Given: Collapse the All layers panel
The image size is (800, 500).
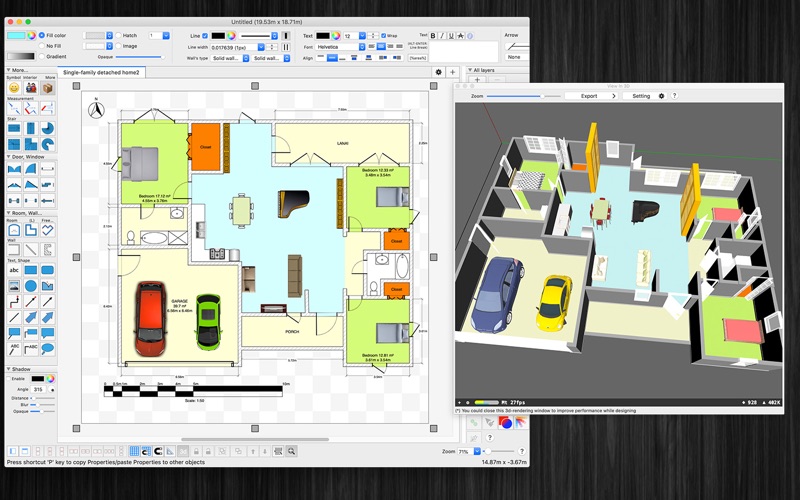Looking at the screenshot, I should pos(470,70).
